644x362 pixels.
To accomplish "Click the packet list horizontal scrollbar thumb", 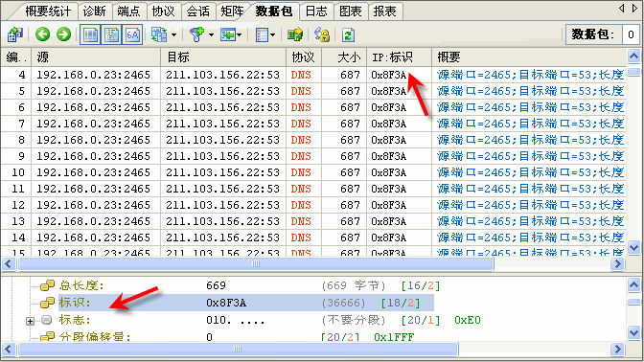I will (x=256, y=264).
